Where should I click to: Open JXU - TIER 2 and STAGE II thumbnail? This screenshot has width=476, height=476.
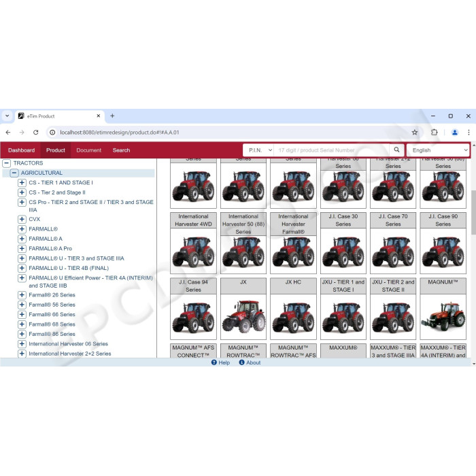pos(393,317)
